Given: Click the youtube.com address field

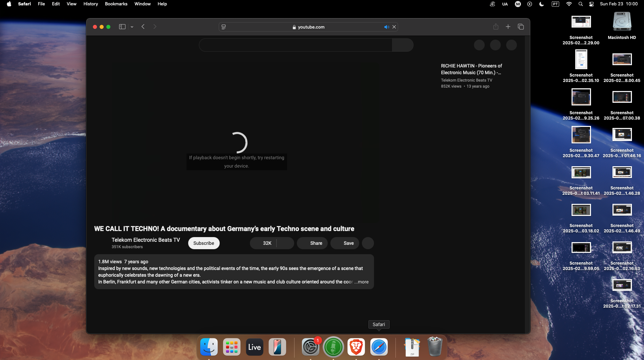Looking at the screenshot, I should tap(308, 27).
